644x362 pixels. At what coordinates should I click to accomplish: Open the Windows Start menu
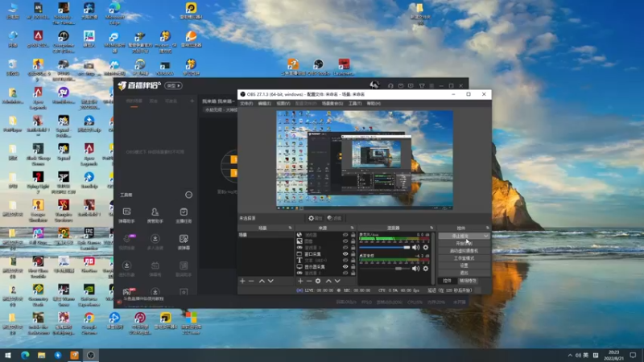pos(8,355)
